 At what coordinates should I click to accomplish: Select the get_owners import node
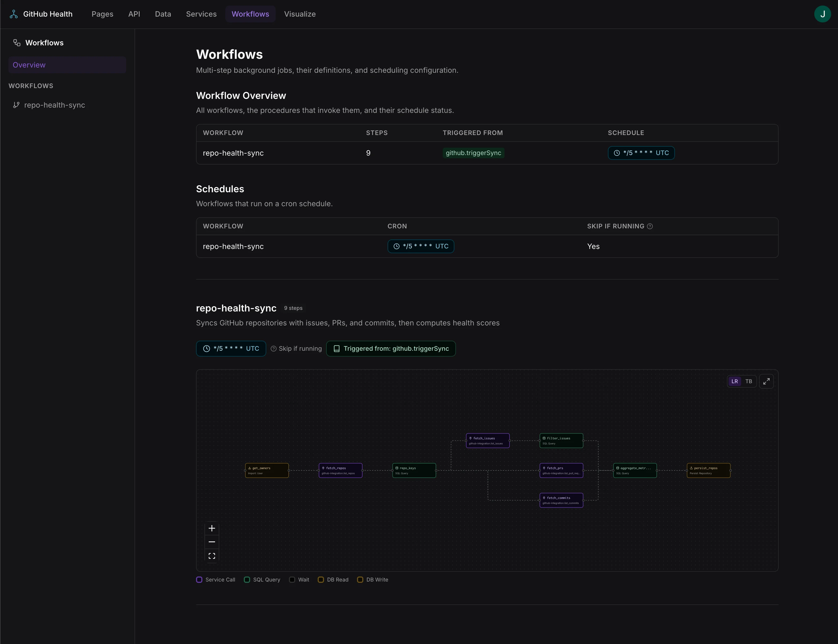tap(267, 470)
